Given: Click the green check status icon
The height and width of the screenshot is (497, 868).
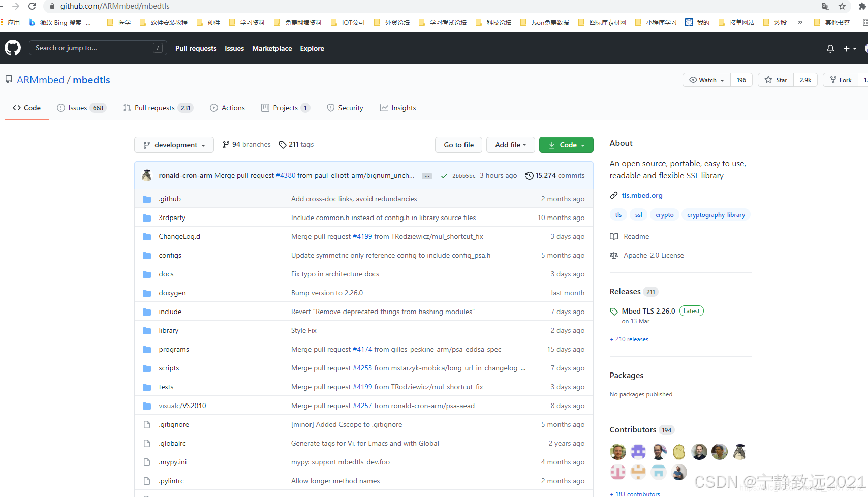Looking at the screenshot, I should (444, 176).
